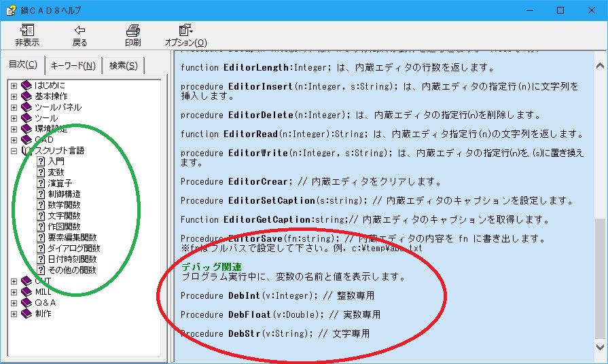Open the 制御構造 topic
608x364 pixels.
(x=65, y=194)
